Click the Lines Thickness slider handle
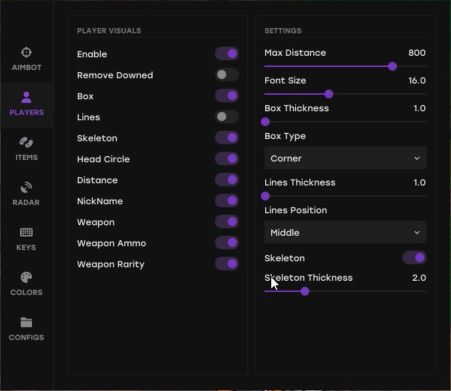 tap(265, 196)
